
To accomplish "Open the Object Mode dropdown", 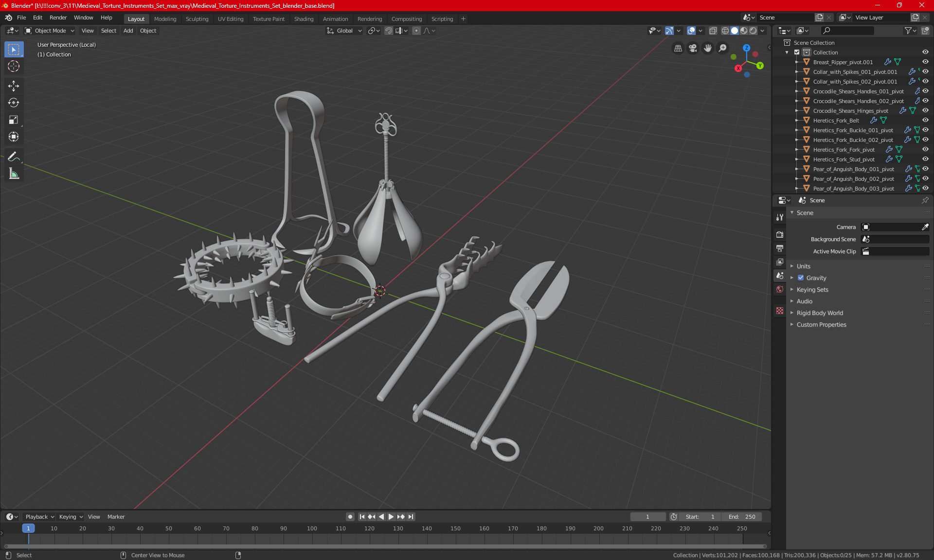I will click(x=50, y=31).
